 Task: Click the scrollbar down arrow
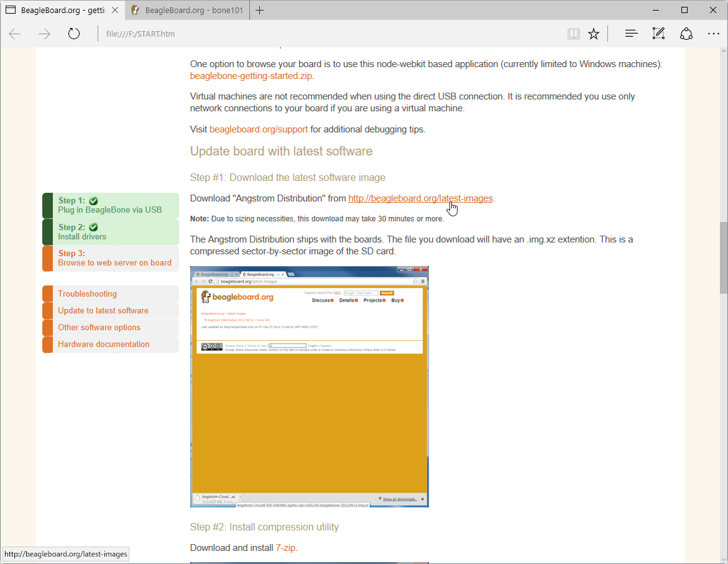tap(724, 560)
